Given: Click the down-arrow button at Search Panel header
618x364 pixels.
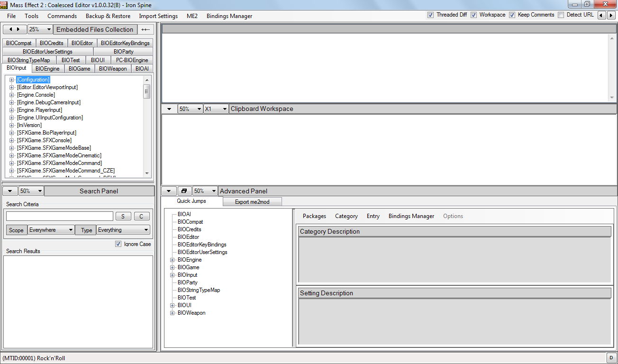Looking at the screenshot, I should click(x=10, y=191).
